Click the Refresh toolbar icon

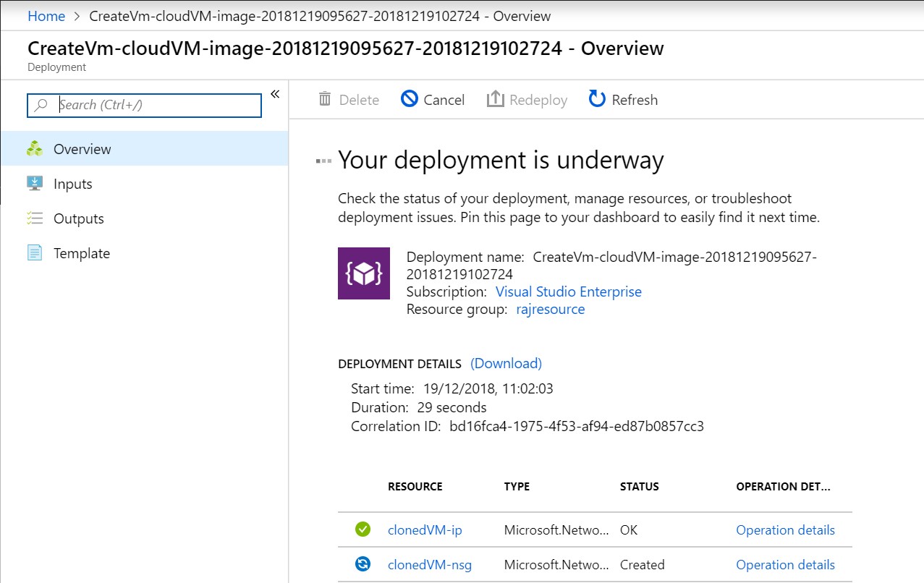[595, 99]
